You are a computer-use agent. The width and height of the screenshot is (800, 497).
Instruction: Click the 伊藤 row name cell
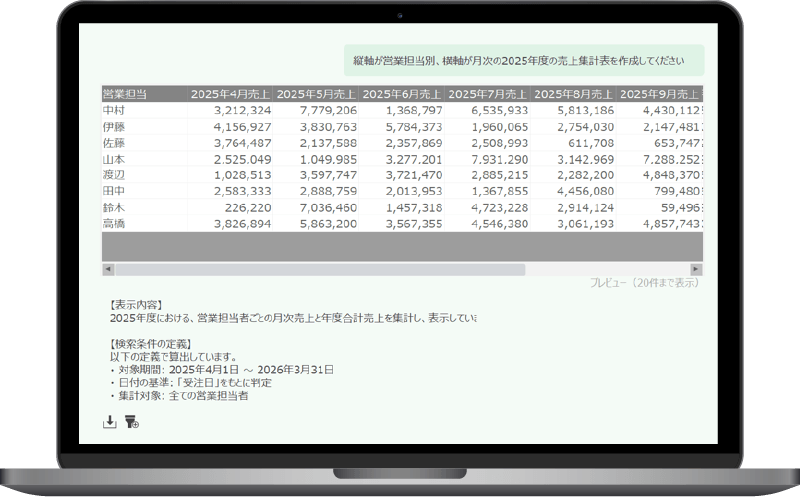click(x=144, y=127)
